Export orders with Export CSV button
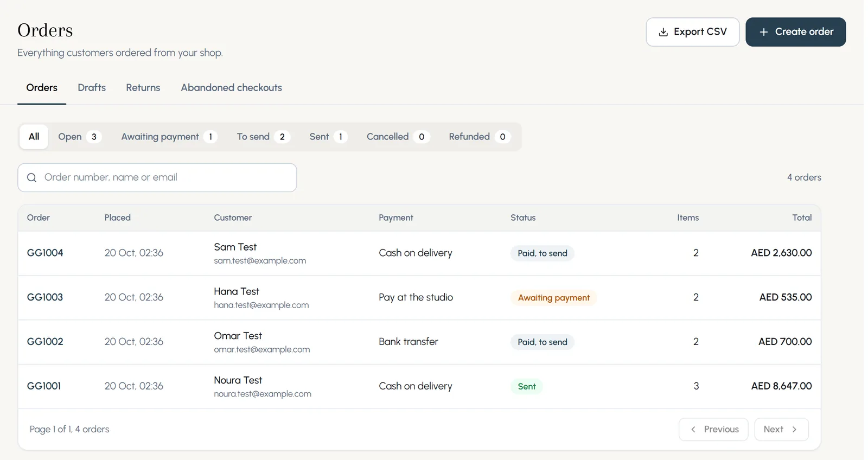This screenshot has width=868, height=460. tap(692, 32)
